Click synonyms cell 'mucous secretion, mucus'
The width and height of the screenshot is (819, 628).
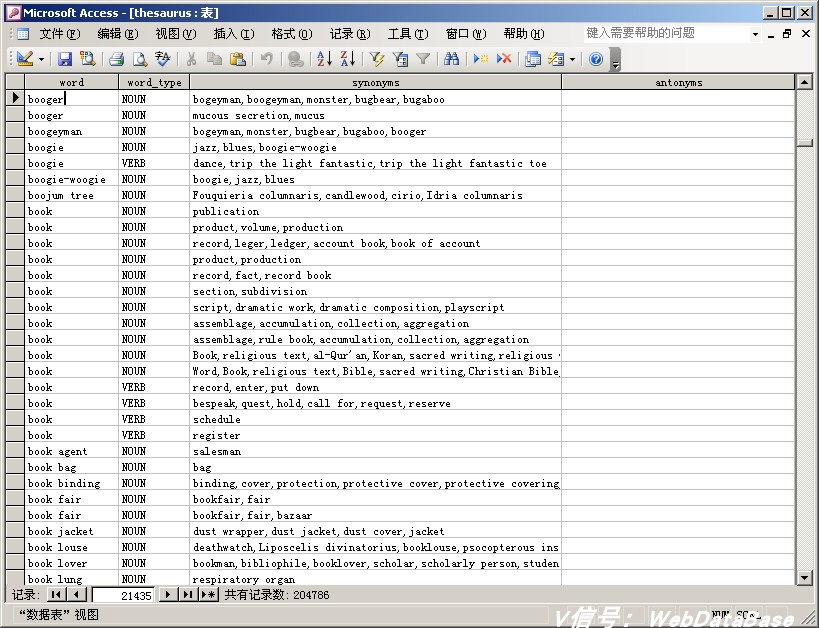click(x=376, y=115)
